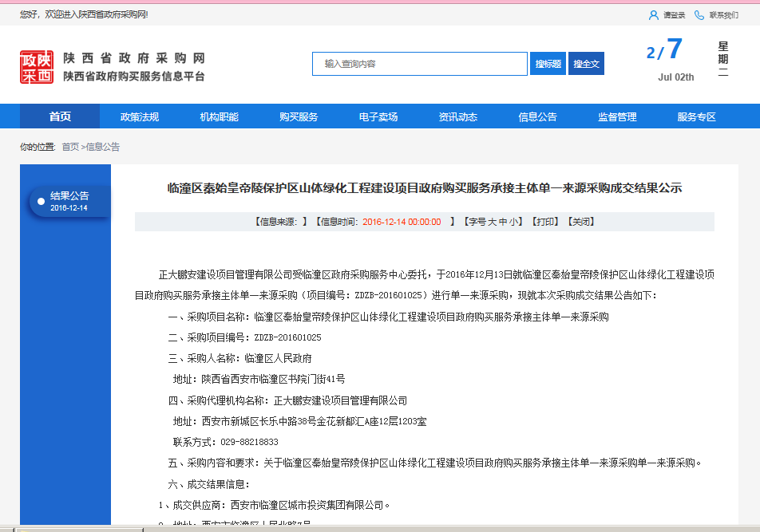Open the 请登录 login link
This screenshot has height=532, width=760.
click(674, 15)
